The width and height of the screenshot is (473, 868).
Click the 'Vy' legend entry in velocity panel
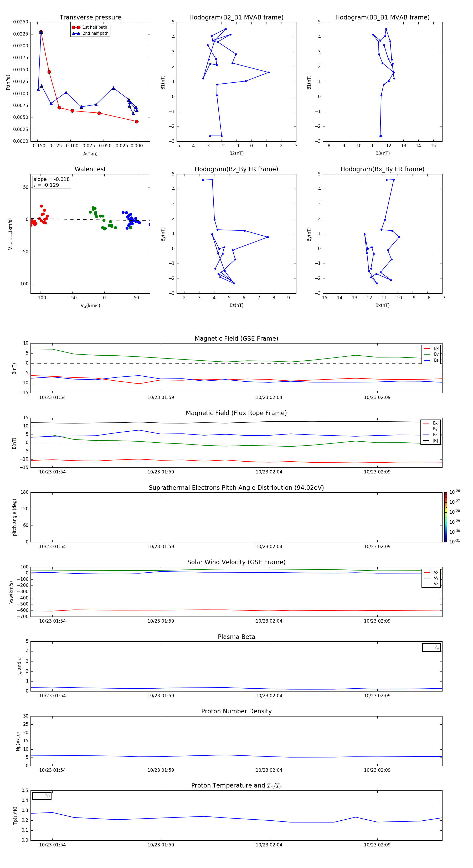click(x=431, y=578)
